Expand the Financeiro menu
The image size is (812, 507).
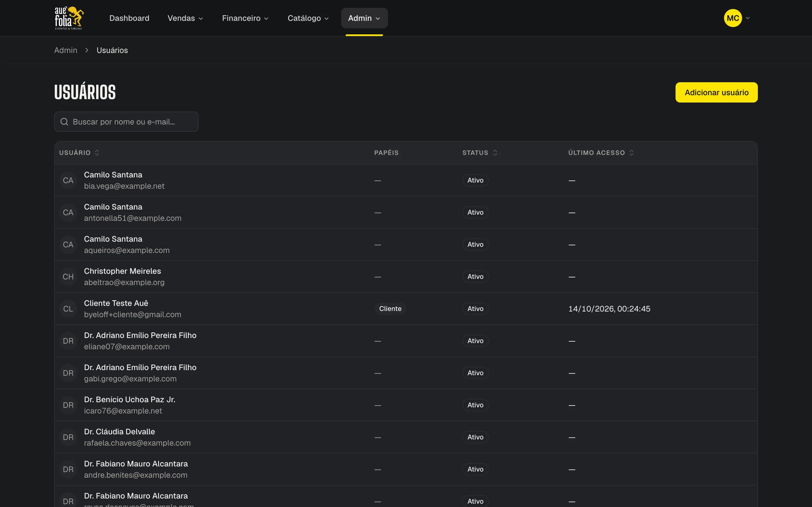[245, 18]
